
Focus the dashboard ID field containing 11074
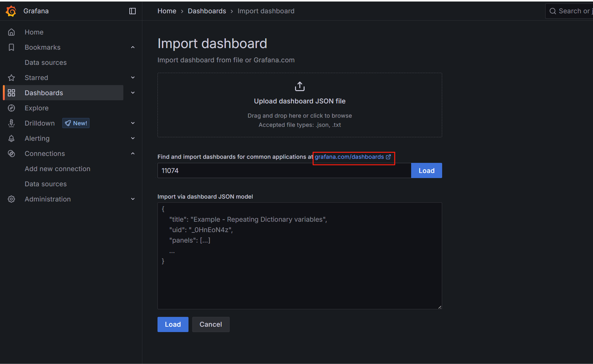pyautogui.click(x=284, y=170)
